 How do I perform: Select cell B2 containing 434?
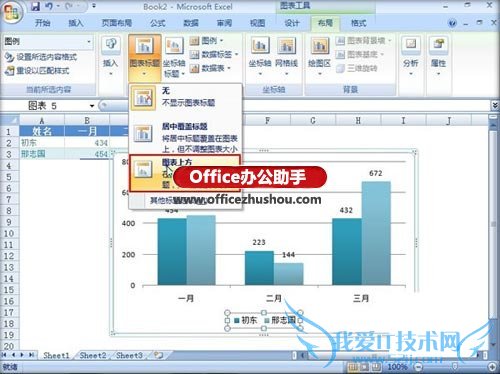pos(87,143)
